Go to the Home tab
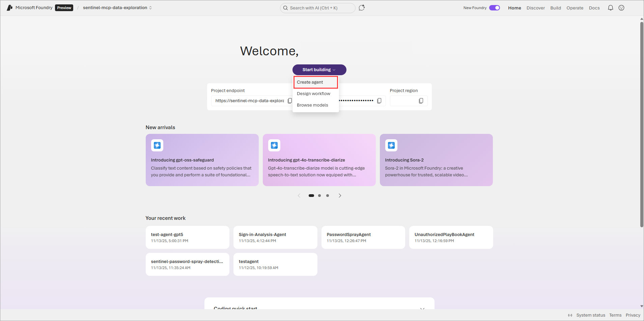Viewport: 644px width, 321px height. pyautogui.click(x=514, y=8)
